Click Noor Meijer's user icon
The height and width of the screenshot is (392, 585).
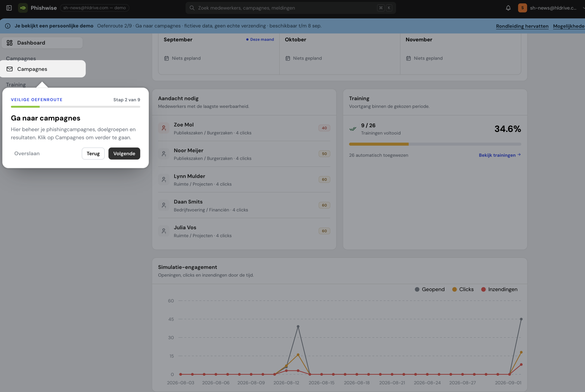click(x=164, y=154)
